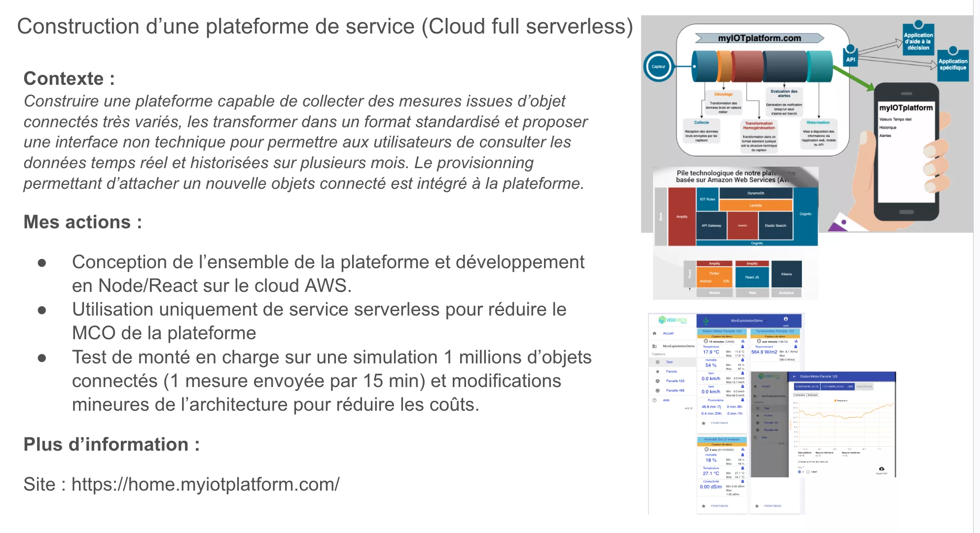Click the bell icon for Humidité 54 %
Viewport: 980px width, 533px height.
click(x=743, y=360)
